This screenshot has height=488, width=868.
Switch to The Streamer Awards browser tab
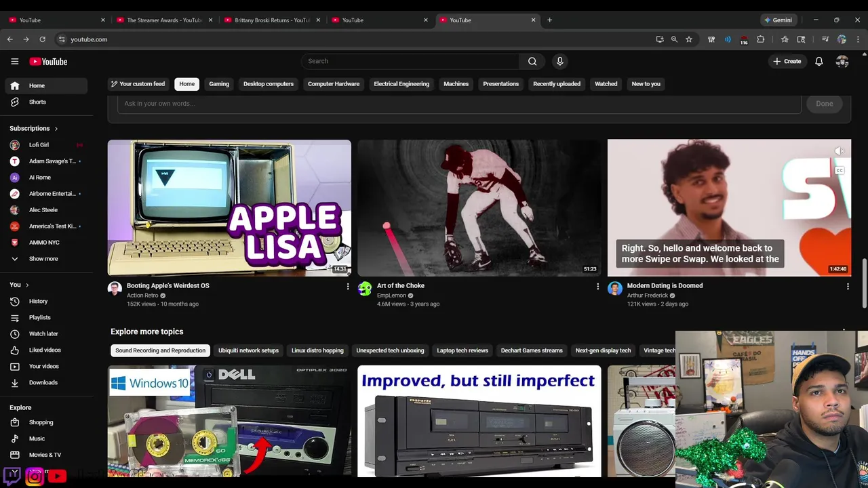click(164, 20)
